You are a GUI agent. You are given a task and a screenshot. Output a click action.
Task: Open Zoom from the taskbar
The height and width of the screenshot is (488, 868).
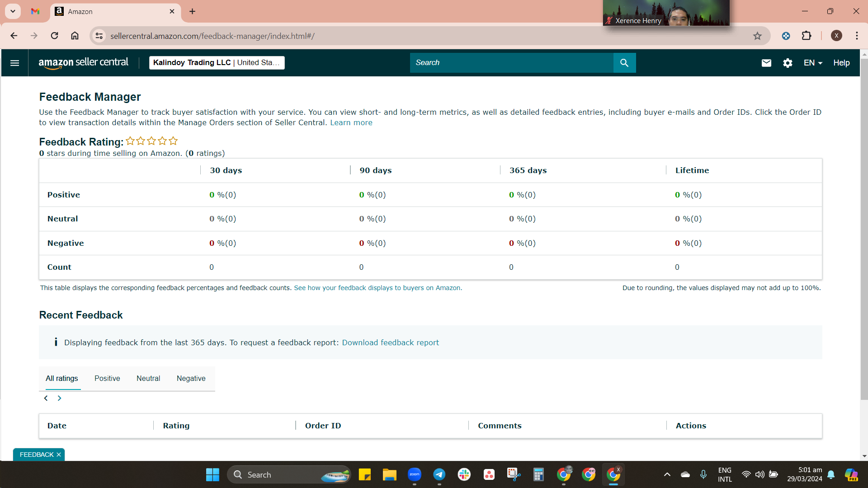(415, 474)
